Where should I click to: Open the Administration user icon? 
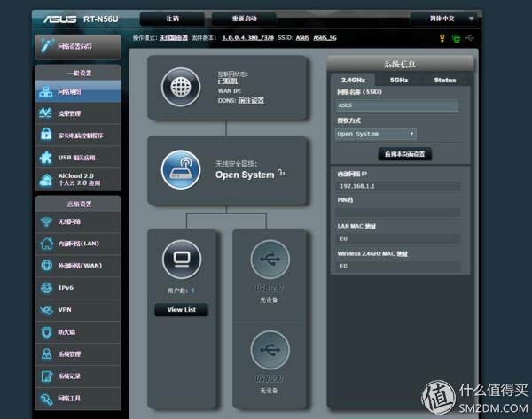point(46,354)
